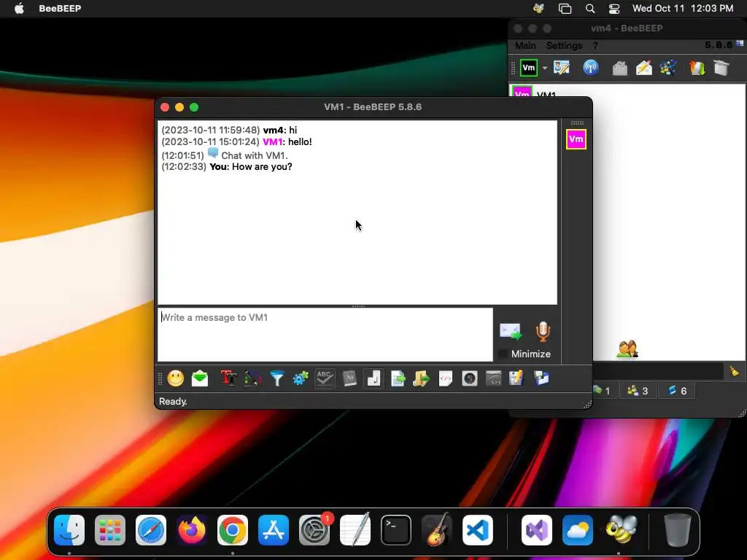Click the code snippet </> page icon
The width and height of the screenshot is (747, 560).
(x=446, y=378)
